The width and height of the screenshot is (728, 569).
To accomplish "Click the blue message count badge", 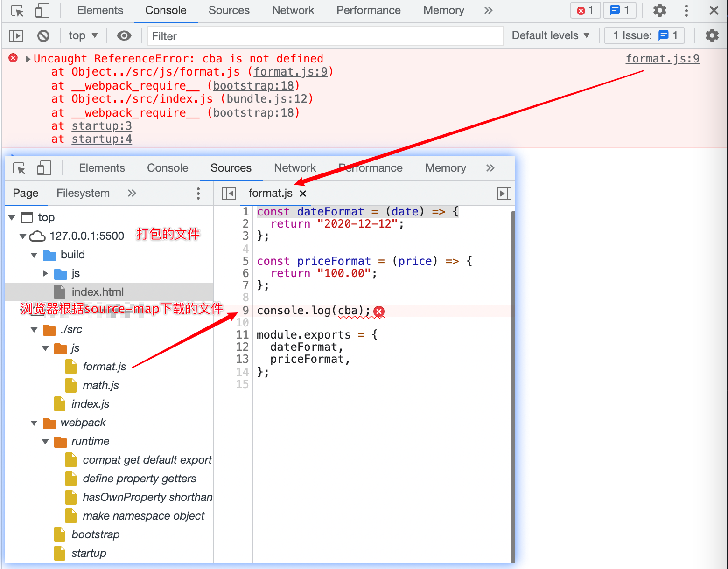I will [x=620, y=10].
